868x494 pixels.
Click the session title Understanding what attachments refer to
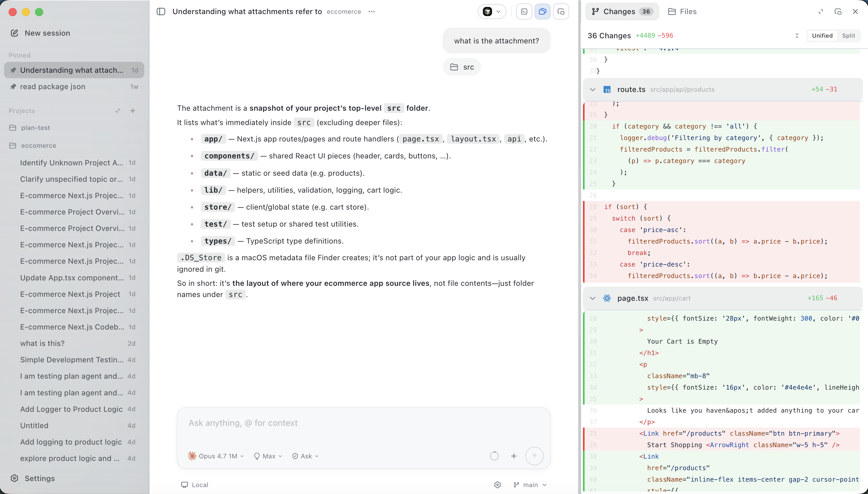click(x=247, y=12)
